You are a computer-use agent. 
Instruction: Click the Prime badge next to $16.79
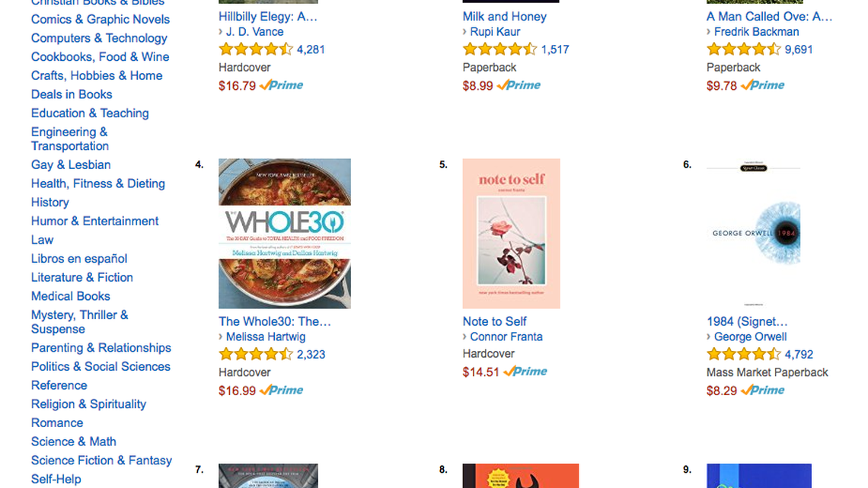pos(281,85)
